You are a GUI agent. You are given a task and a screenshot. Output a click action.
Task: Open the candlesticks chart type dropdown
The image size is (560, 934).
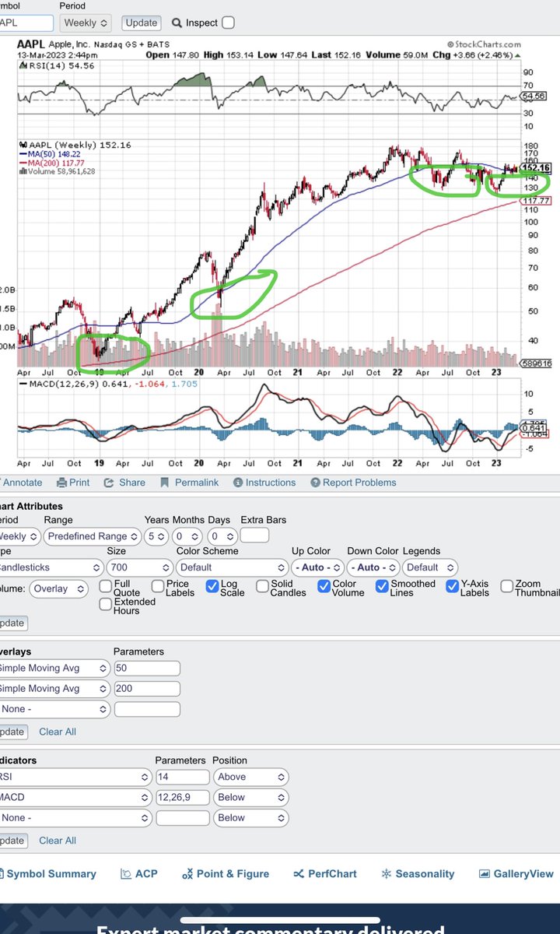(51, 567)
